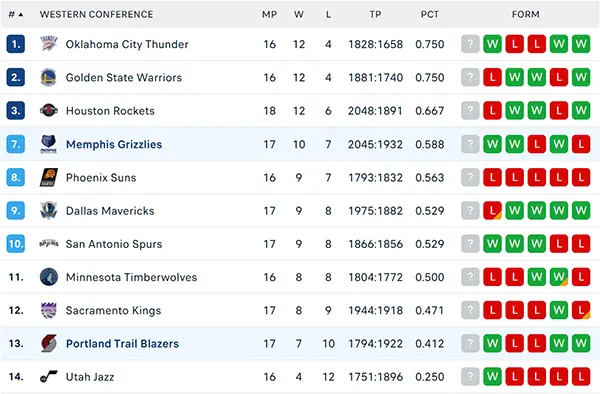This screenshot has width=600, height=394.
Task: Click the Phoenix Suns logo icon
Action: point(49,177)
